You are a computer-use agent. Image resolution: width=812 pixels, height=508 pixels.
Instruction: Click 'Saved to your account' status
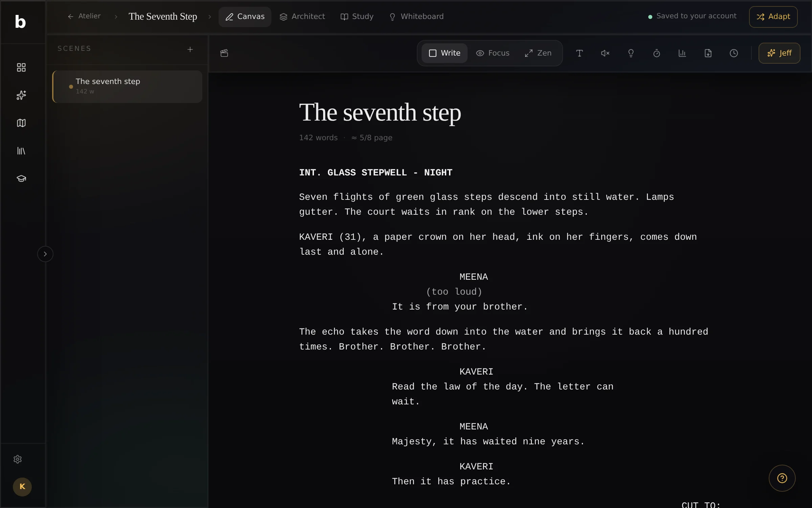(696, 16)
